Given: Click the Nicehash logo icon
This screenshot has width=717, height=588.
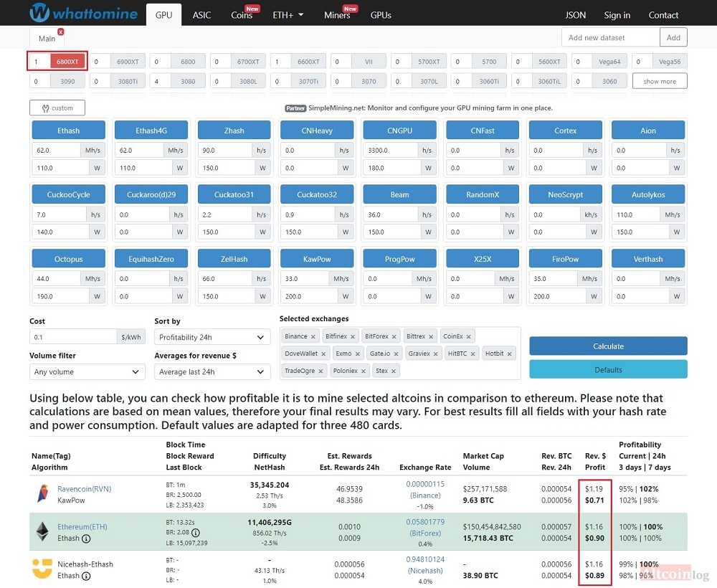Looking at the screenshot, I should click(42, 569).
